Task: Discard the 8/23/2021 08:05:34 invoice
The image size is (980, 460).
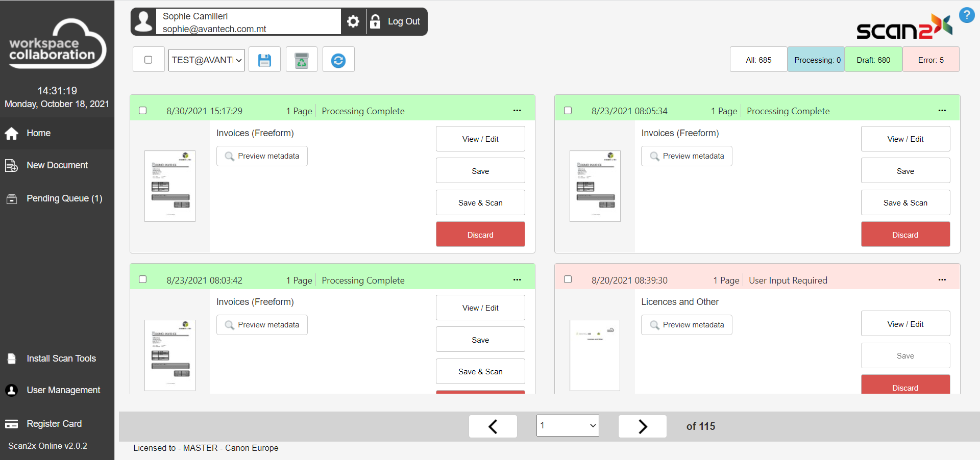Action: tap(905, 235)
